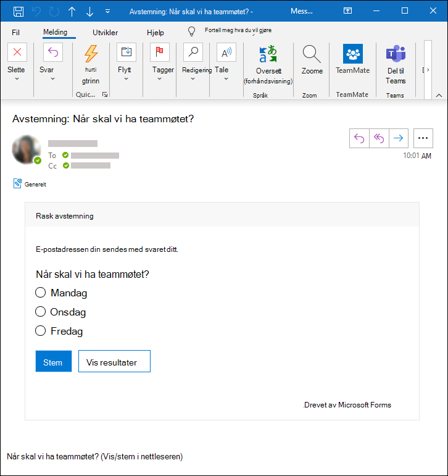Click the Reply All double arrow
The width and height of the screenshot is (448, 476).
pos(379,138)
